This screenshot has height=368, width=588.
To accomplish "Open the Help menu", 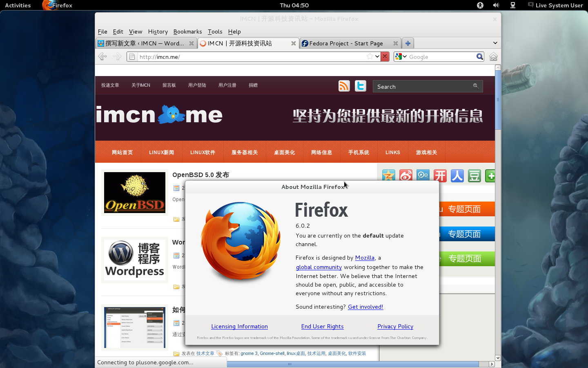I will click(x=234, y=31).
